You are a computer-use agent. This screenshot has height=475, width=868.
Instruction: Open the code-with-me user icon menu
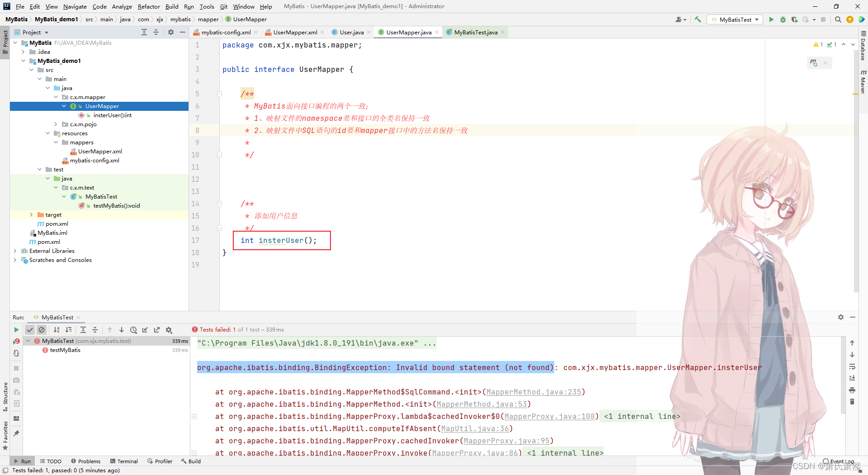(680, 19)
